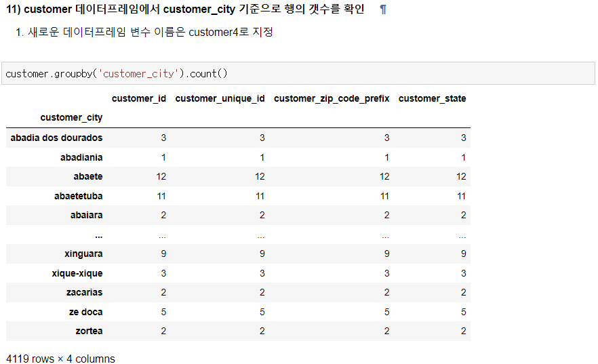Select the customer_unique_id column header
Viewport: 598px width, 364px height.
tap(220, 99)
